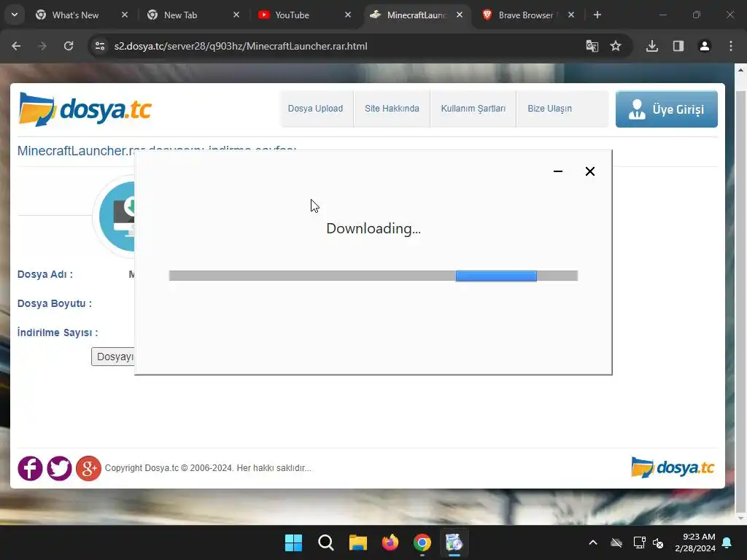The width and height of the screenshot is (747, 560).
Task: Go back to the previous page
Action: [x=16, y=46]
